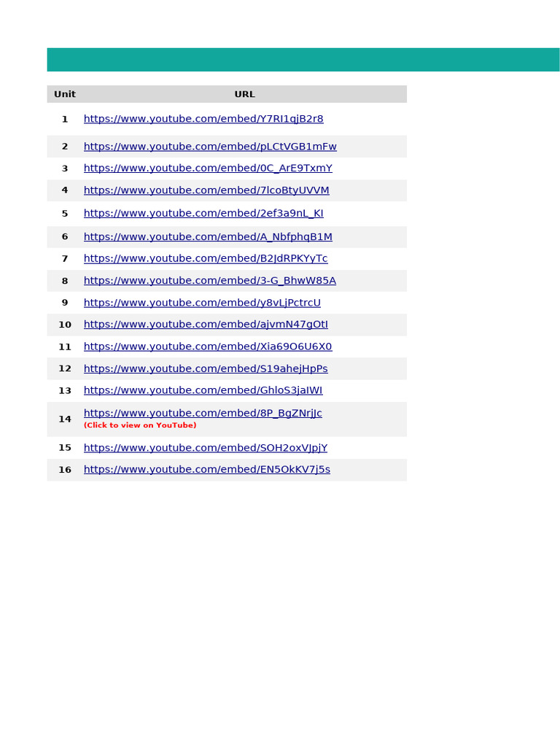The image size is (560, 747).
Task: Click the Unit 7 link B2JdRPKYyTc
Action: pos(206,259)
